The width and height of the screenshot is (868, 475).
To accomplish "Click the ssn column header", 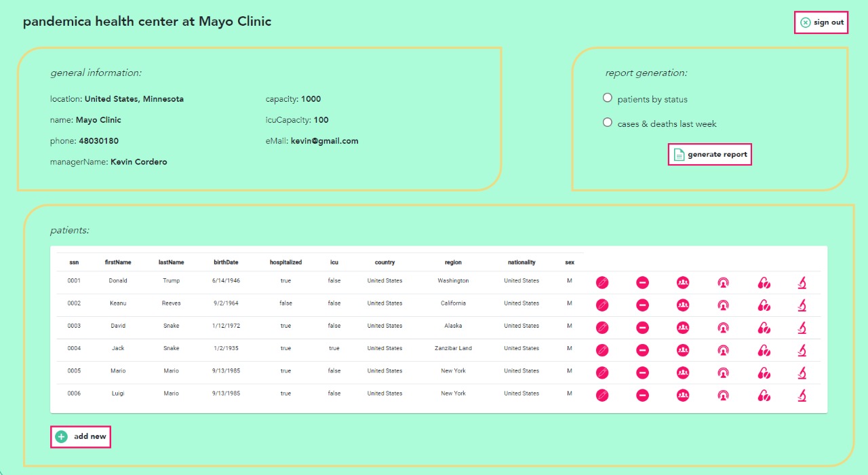I will point(74,262).
